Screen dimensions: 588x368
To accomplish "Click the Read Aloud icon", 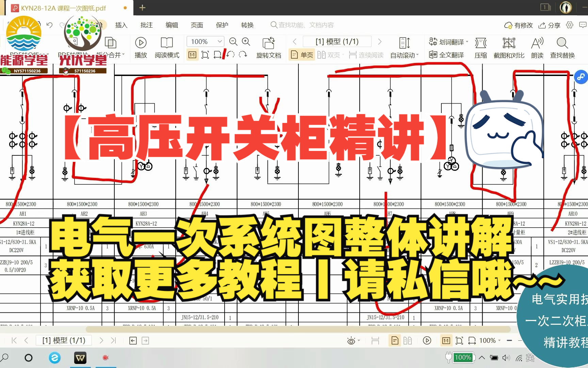I will point(537,43).
